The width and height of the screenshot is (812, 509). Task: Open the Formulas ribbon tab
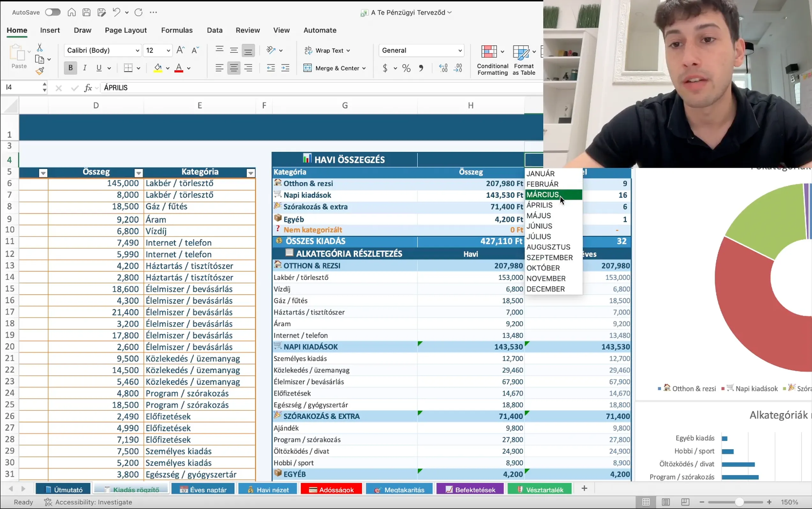[177, 30]
